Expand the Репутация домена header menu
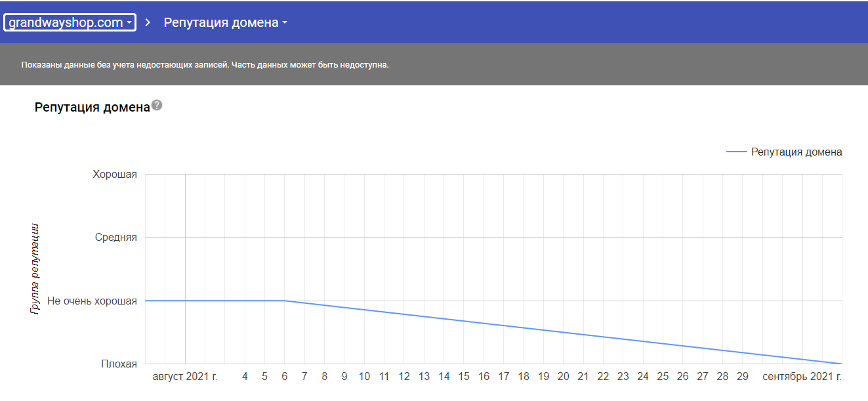 [225, 22]
